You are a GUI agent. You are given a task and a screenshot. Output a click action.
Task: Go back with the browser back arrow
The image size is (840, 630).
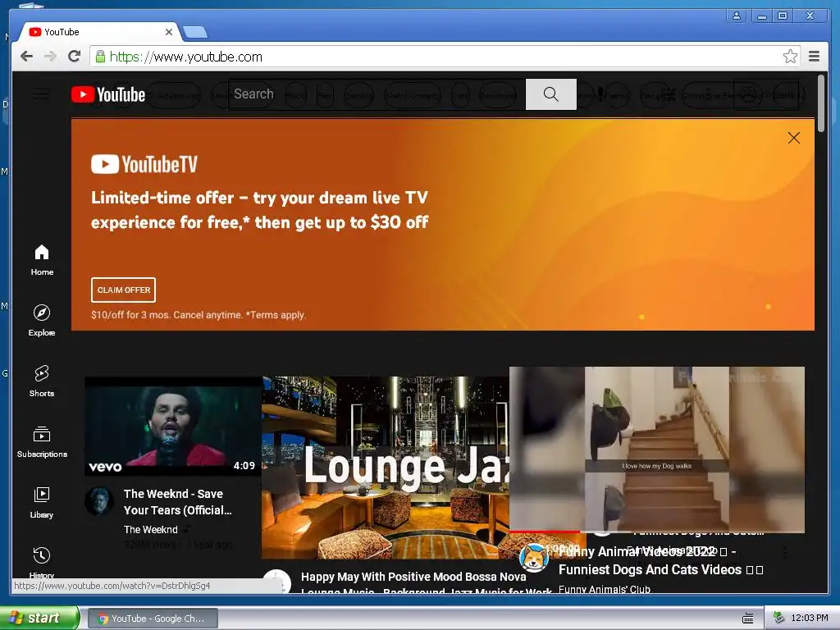[x=26, y=57]
